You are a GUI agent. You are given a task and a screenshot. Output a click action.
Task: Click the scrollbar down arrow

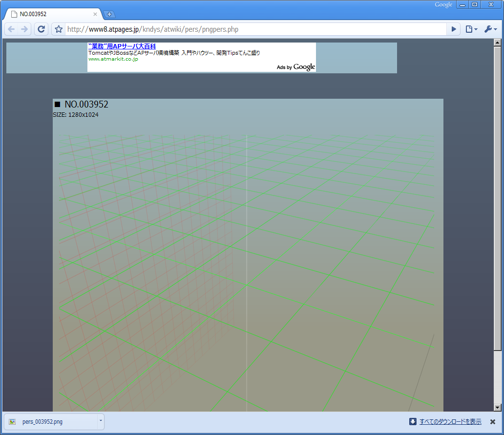click(x=497, y=408)
